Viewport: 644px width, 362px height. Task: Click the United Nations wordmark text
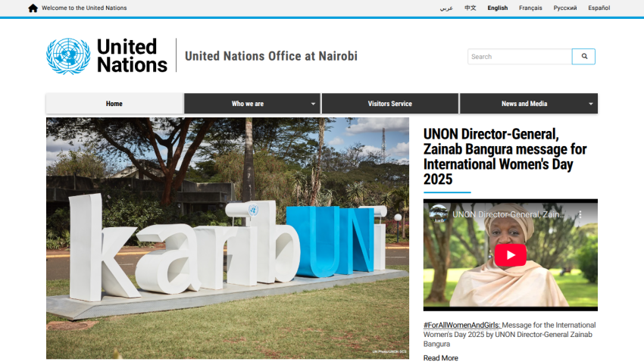tap(132, 56)
